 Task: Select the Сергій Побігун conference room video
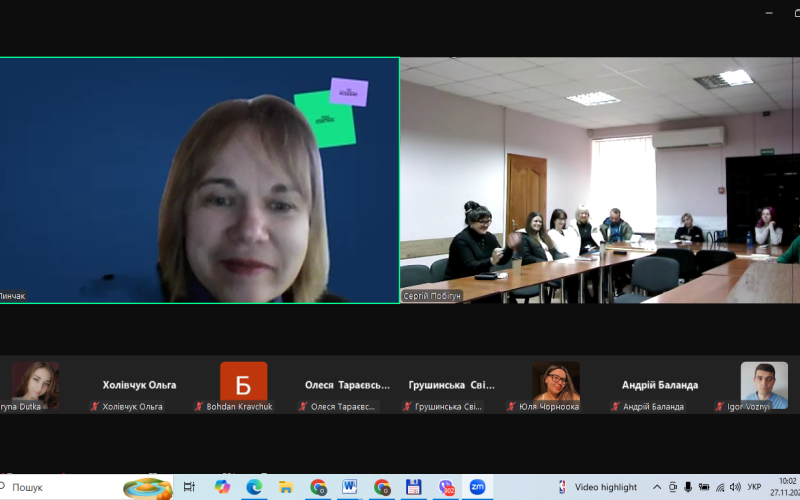(x=600, y=180)
